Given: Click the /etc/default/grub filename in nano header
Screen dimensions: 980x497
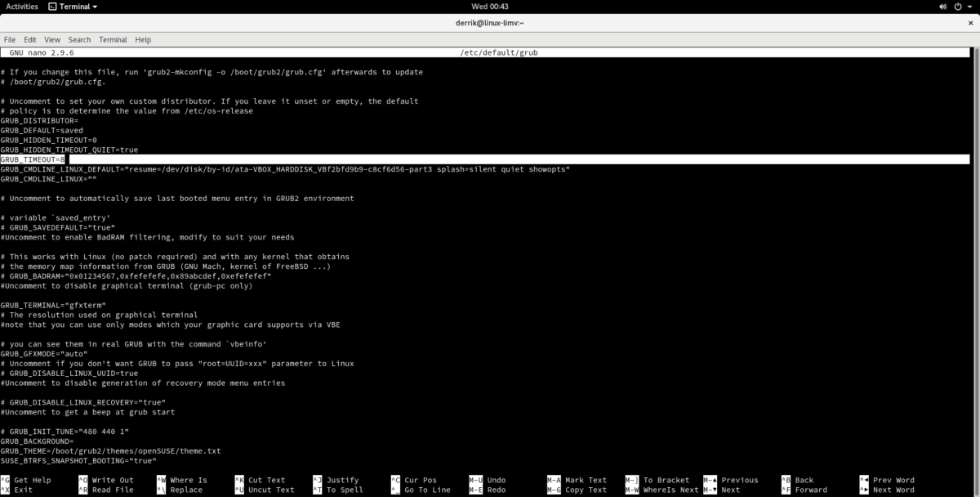Looking at the screenshot, I should pos(499,52).
